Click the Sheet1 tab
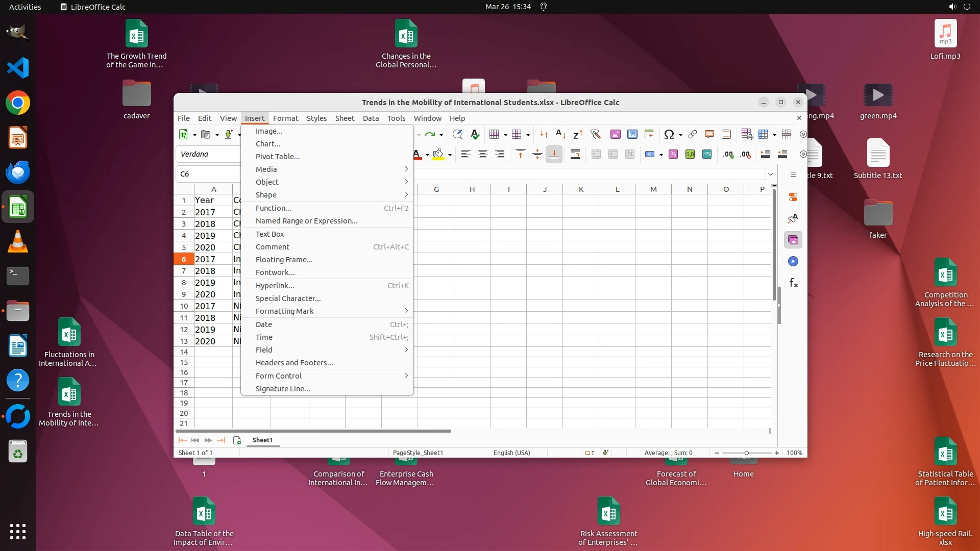Screen dimensions: 980x551 pos(262,440)
